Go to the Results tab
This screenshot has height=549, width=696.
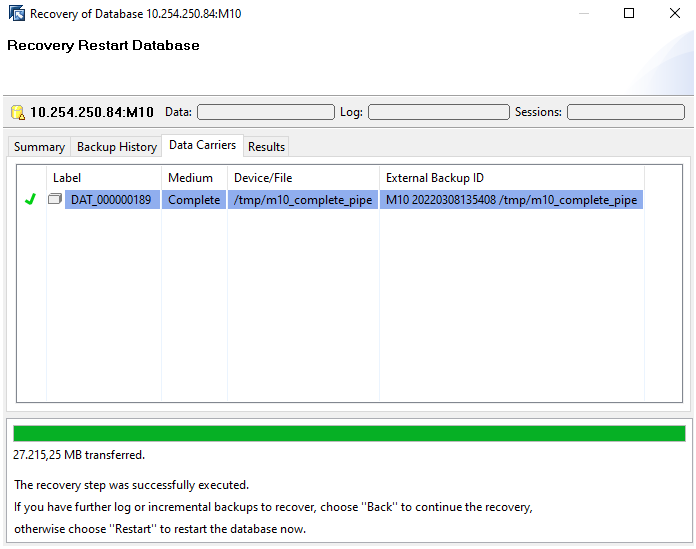pos(266,147)
